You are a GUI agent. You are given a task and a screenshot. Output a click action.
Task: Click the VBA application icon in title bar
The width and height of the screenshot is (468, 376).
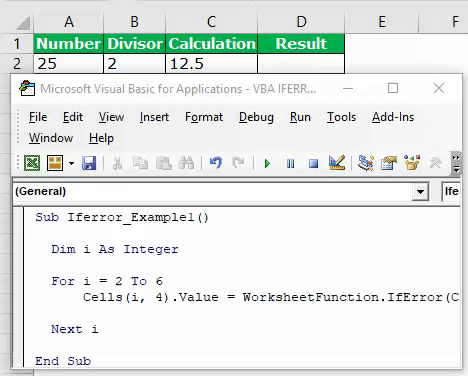tap(27, 89)
